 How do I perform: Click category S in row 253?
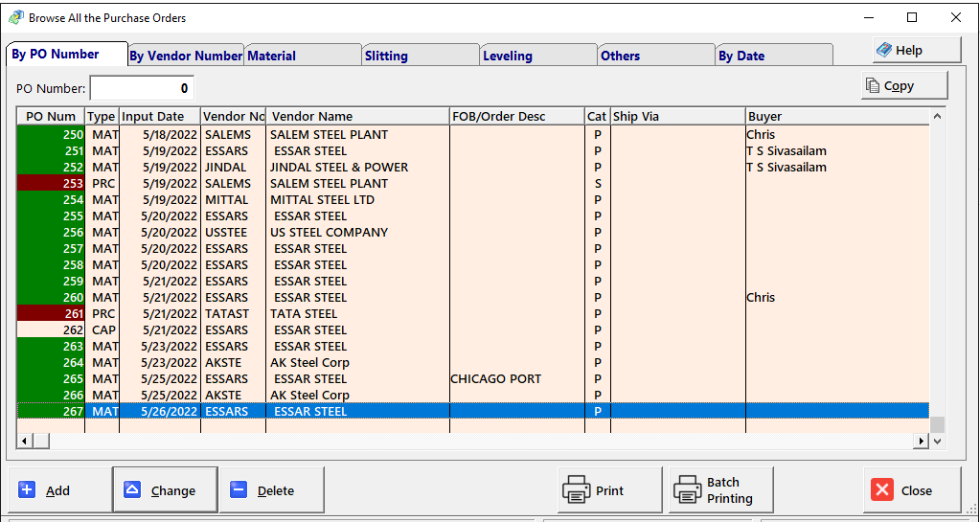(x=598, y=183)
